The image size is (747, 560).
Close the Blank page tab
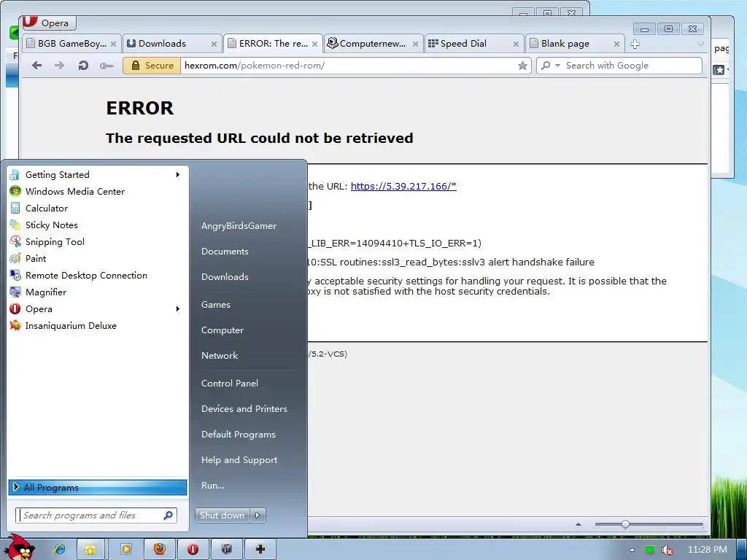(616, 44)
